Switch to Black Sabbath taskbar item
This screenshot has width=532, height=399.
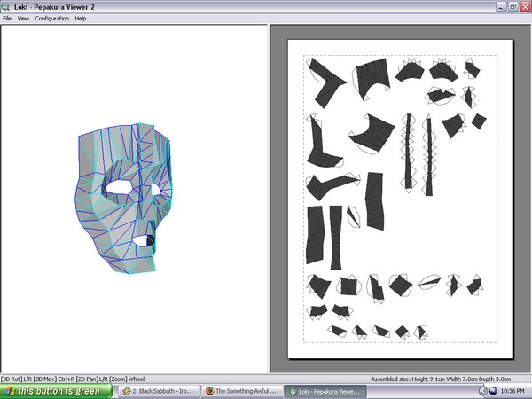click(x=159, y=390)
